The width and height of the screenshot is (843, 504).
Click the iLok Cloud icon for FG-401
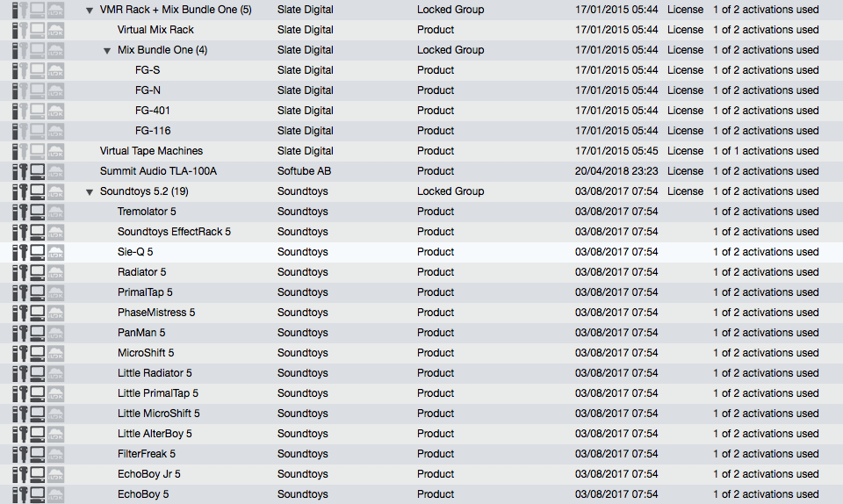pyautogui.click(x=56, y=111)
